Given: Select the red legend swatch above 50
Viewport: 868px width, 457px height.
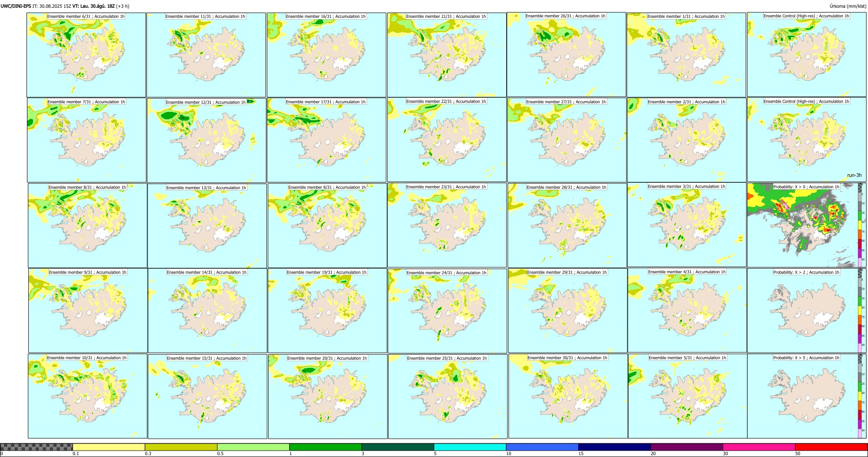Looking at the screenshot, I should 831,447.
